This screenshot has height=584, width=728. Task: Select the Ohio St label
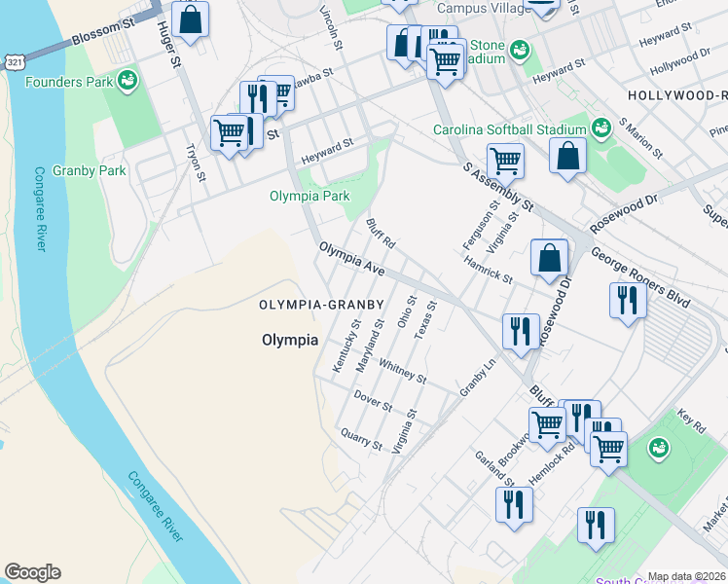(407, 311)
